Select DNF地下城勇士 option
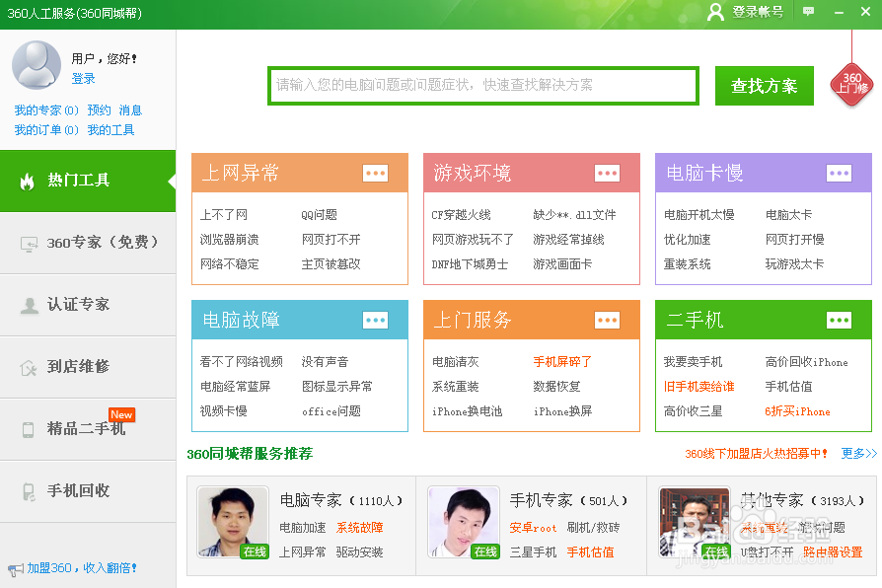Image resolution: width=882 pixels, height=588 pixels. point(470,264)
